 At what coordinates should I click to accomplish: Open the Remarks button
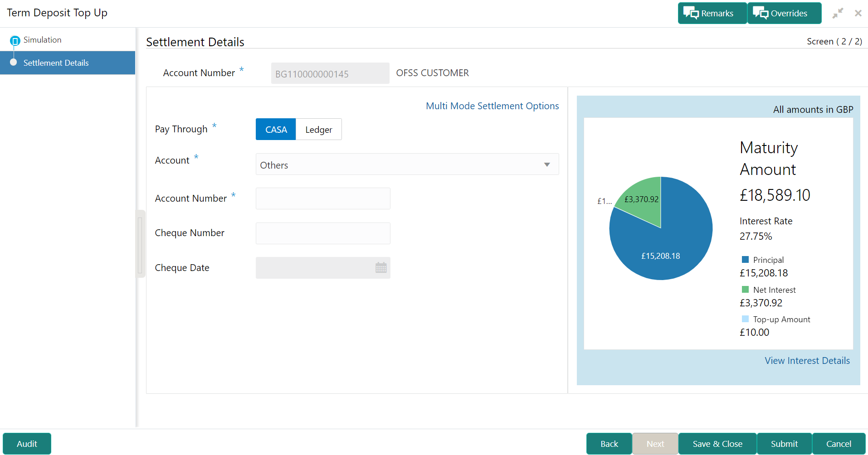tap(712, 13)
